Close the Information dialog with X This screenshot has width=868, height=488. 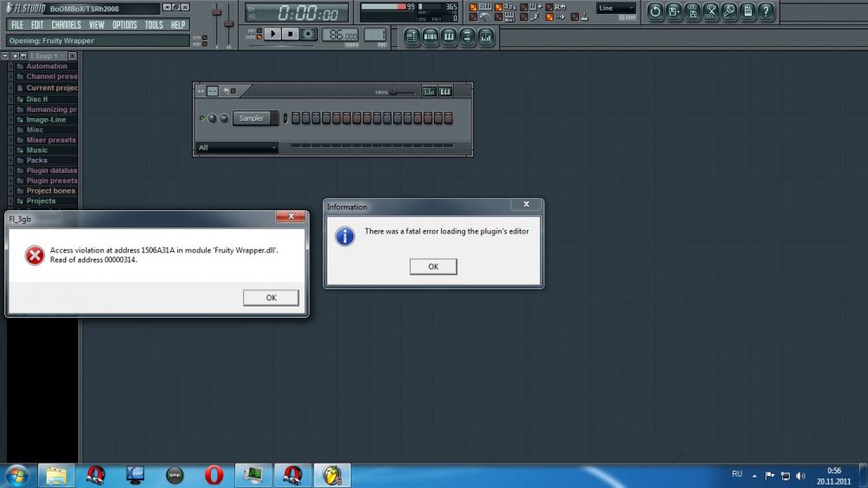point(526,204)
